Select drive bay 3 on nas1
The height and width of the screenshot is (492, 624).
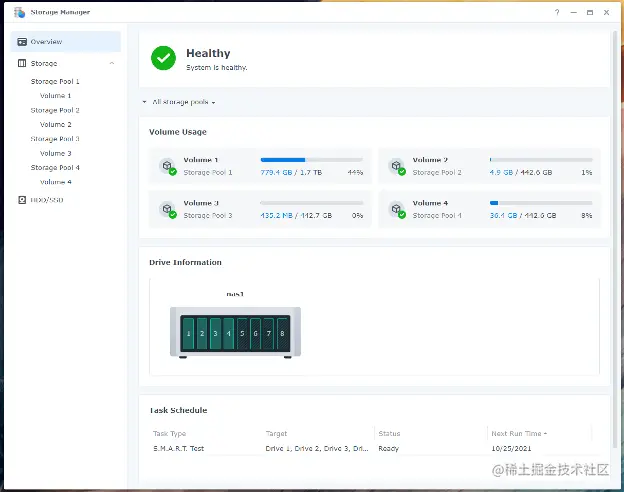coord(215,334)
